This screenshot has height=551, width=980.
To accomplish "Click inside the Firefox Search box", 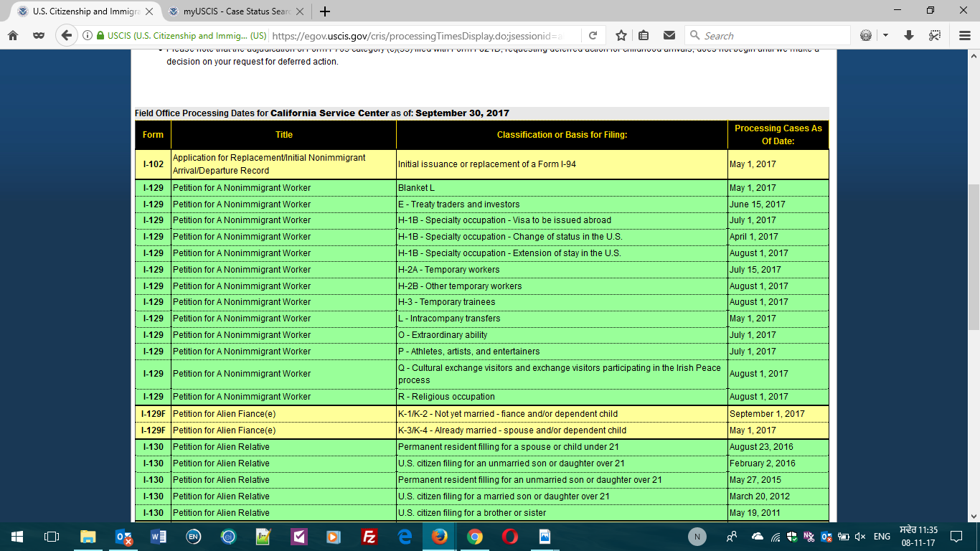I will tap(768, 35).
